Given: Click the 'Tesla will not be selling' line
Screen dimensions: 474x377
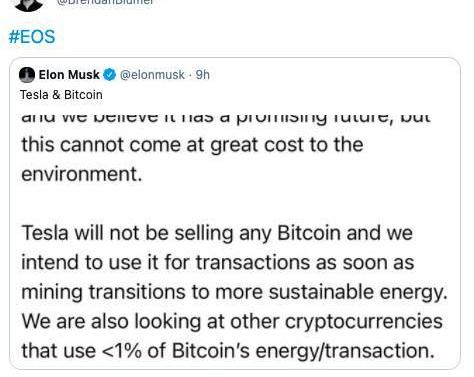Looking at the screenshot, I should pyautogui.click(x=217, y=233).
